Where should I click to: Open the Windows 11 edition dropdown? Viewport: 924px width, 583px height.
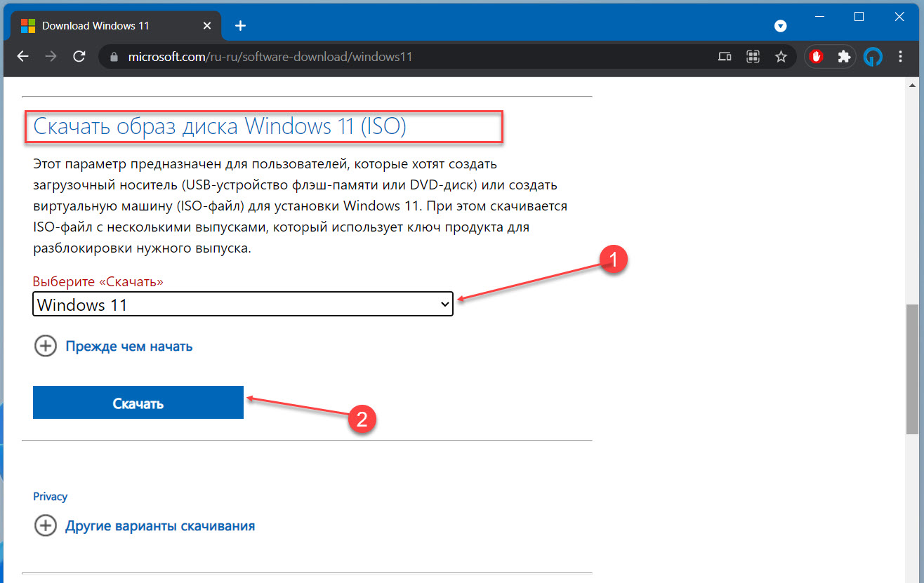pyautogui.click(x=243, y=304)
